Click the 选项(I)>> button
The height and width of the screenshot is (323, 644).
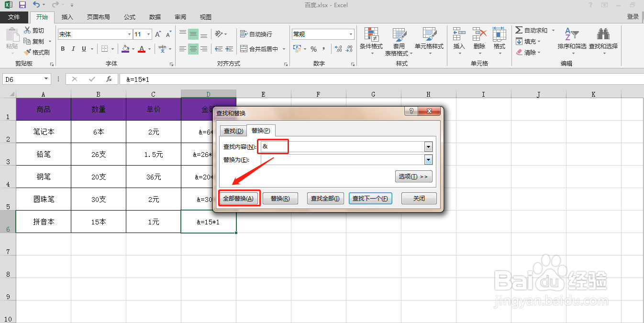(413, 176)
